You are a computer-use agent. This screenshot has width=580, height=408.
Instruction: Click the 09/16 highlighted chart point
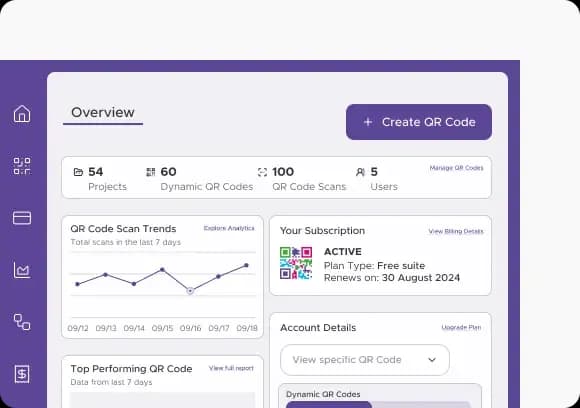pyautogui.click(x=190, y=291)
